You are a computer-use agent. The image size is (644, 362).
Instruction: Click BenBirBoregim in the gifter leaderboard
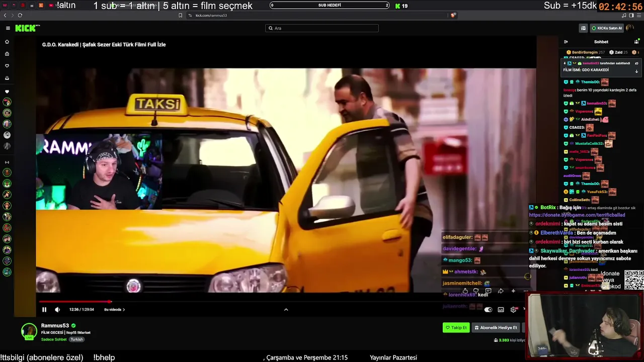[x=586, y=52]
